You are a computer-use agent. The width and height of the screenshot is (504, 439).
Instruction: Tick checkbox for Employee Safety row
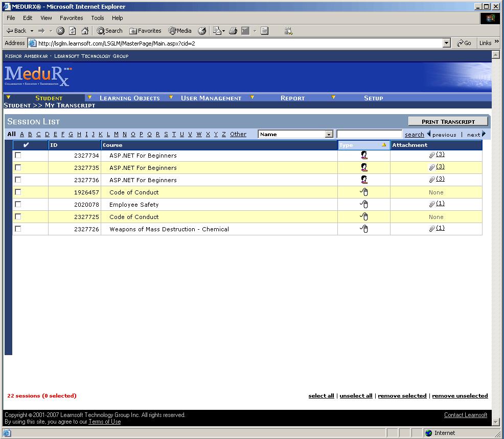click(18, 204)
